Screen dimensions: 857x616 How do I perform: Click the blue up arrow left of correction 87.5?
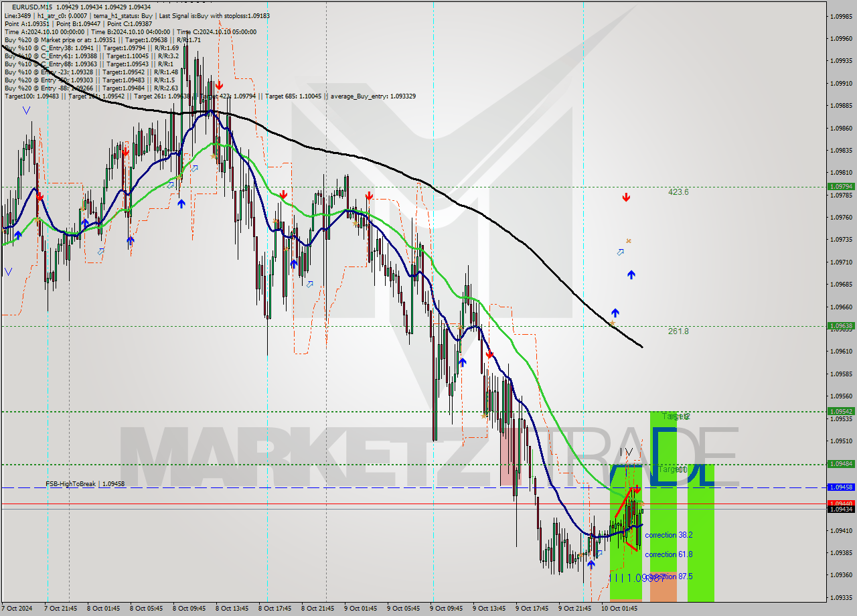click(591, 564)
